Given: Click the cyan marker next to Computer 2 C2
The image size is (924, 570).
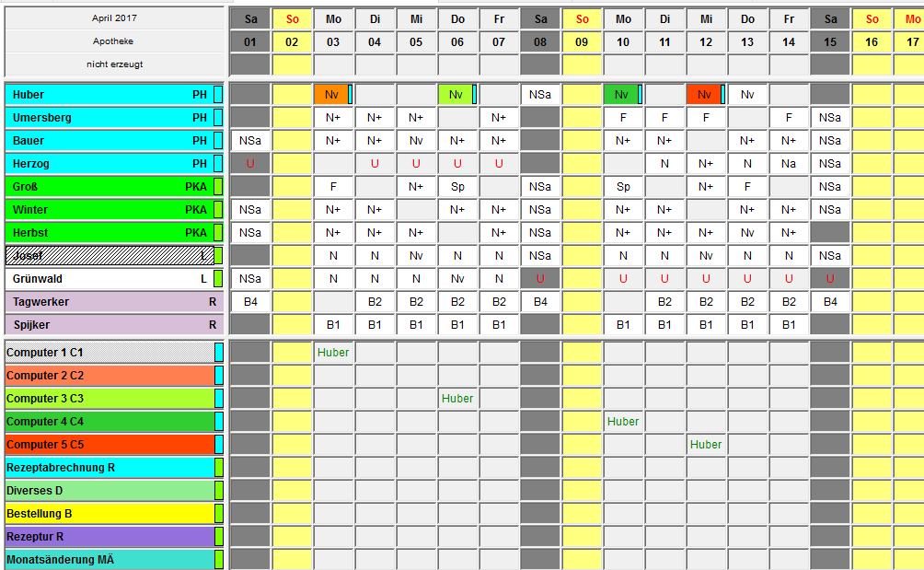Looking at the screenshot, I should pos(219,376).
